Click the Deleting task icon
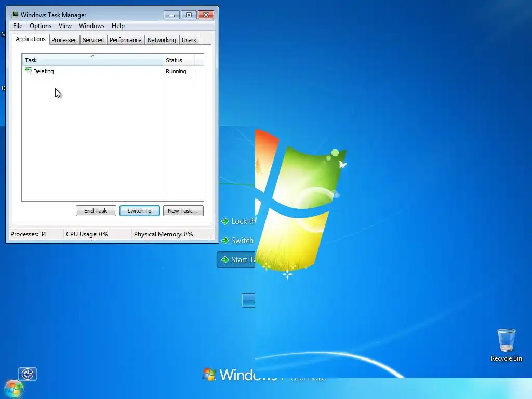The image size is (532, 399). pos(29,71)
